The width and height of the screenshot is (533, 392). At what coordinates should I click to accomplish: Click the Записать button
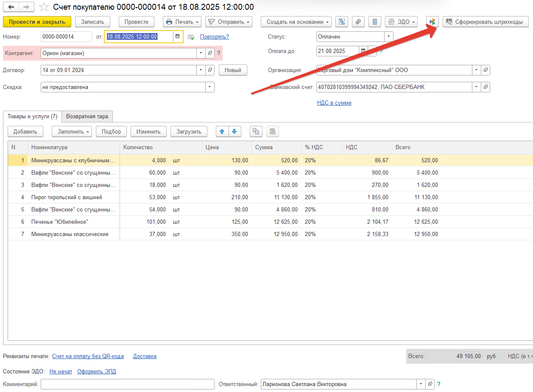(x=92, y=22)
